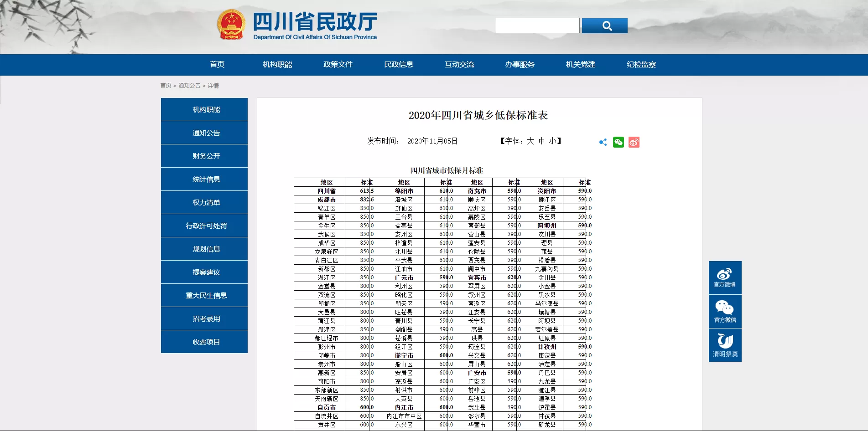This screenshot has width=868, height=431.
Task: Open 招考录用 from the left sidebar
Action: [x=203, y=318]
